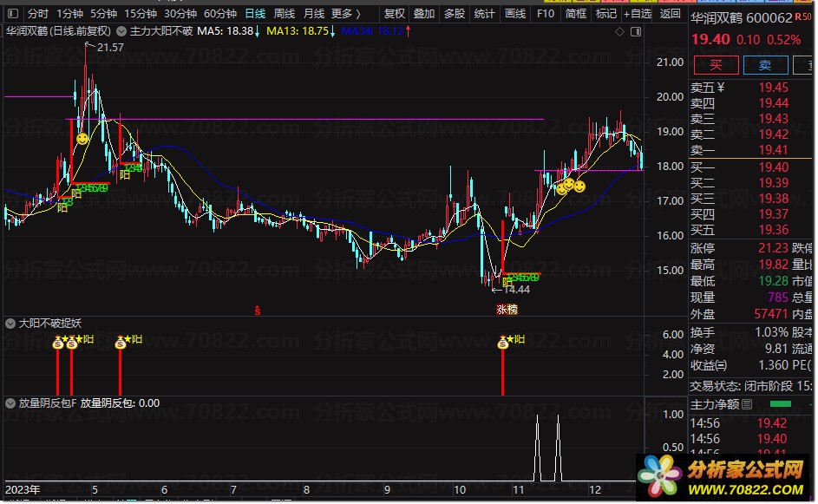Select the 日线 daily chart tab
This screenshot has width=818, height=504.
coord(255,14)
